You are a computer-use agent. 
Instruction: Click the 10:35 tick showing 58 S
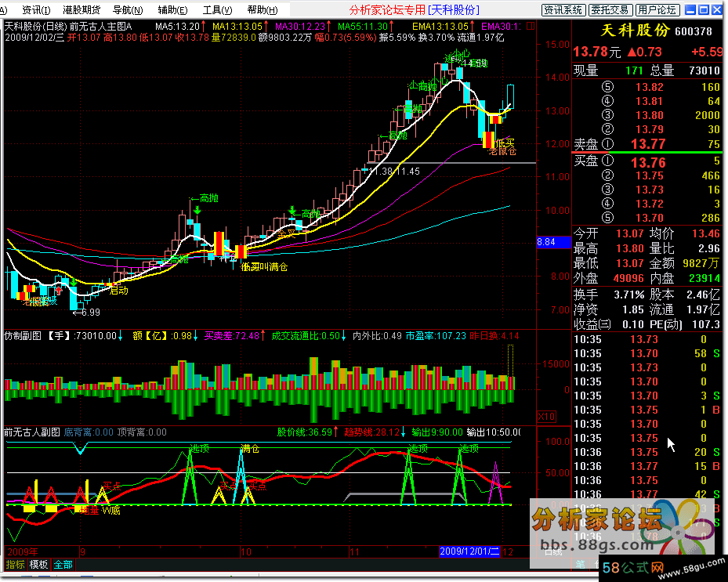[647, 353]
